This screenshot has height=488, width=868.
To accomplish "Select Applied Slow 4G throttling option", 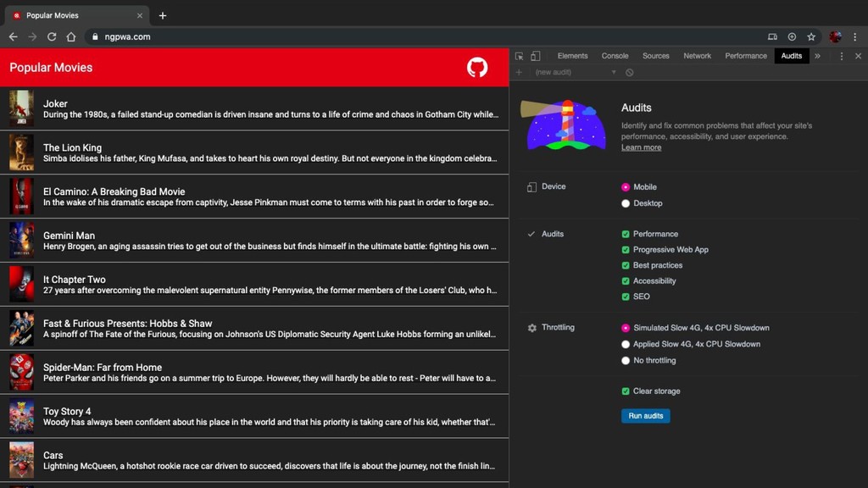I will click(626, 344).
